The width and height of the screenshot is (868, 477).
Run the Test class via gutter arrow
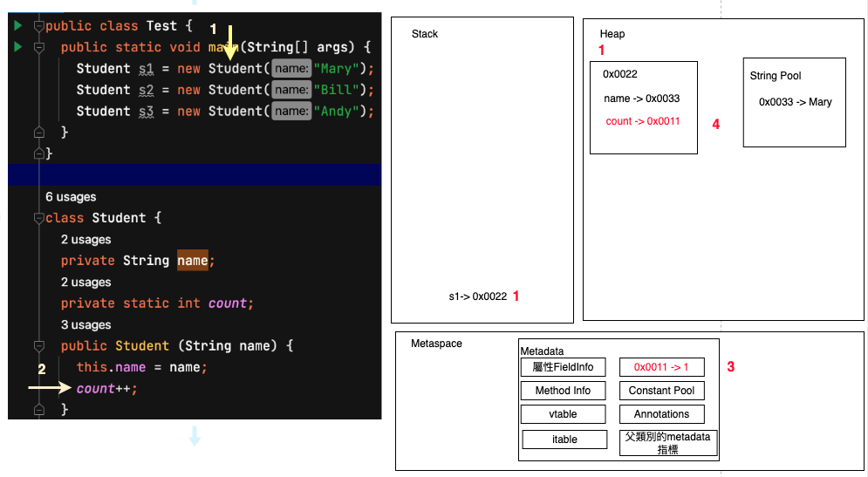[17, 25]
